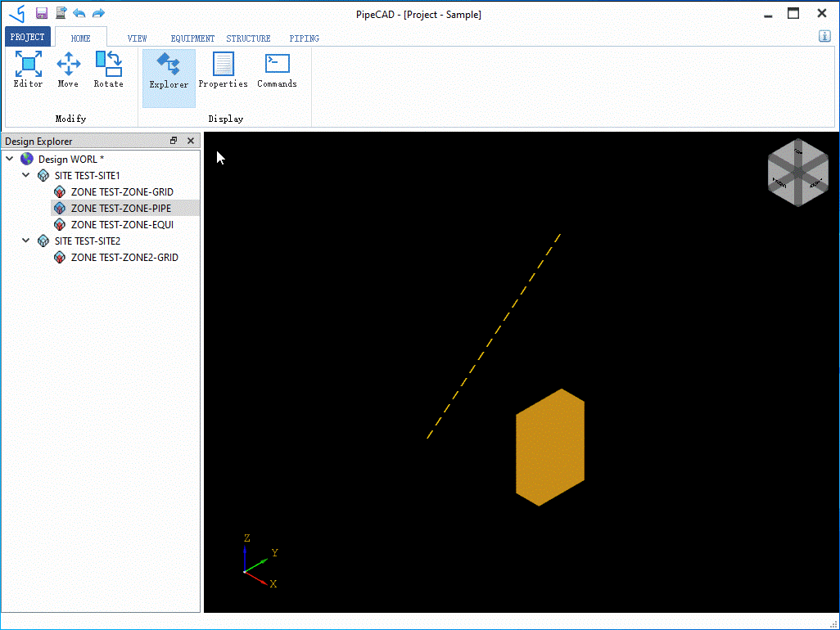This screenshot has width=840, height=630.
Task: Select ZONE TEST-ZONE2-GRID
Action: point(124,257)
